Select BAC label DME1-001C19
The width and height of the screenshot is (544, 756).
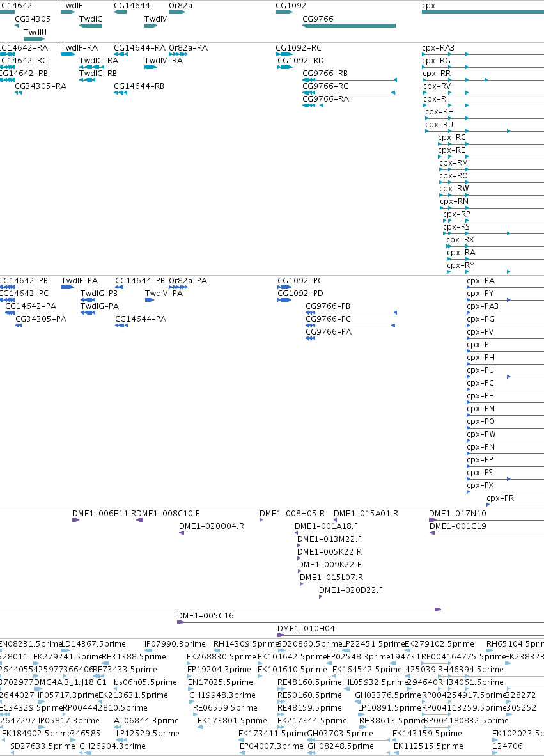coord(458,526)
